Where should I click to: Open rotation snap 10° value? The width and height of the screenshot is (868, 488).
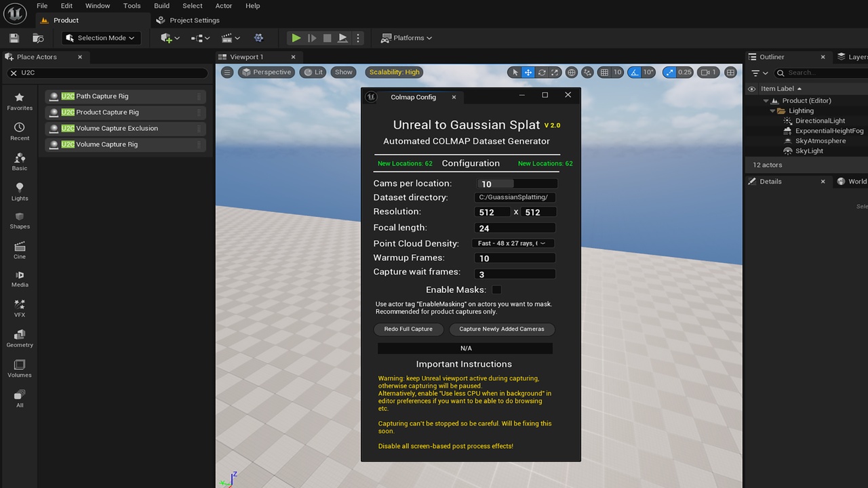click(648, 73)
